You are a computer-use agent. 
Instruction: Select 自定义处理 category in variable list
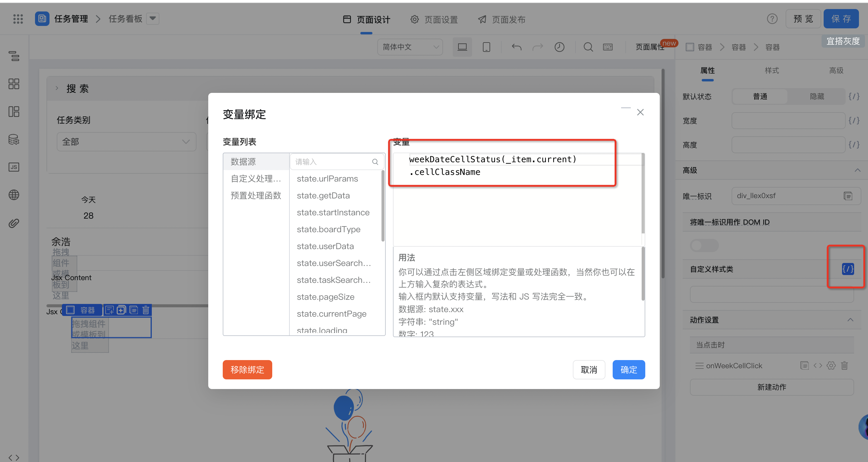256,179
